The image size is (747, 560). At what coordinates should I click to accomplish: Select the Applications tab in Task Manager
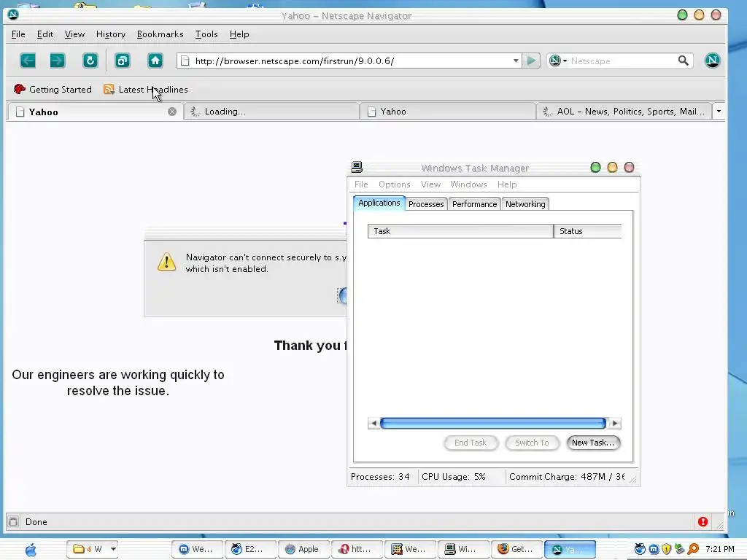pos(379,203)
